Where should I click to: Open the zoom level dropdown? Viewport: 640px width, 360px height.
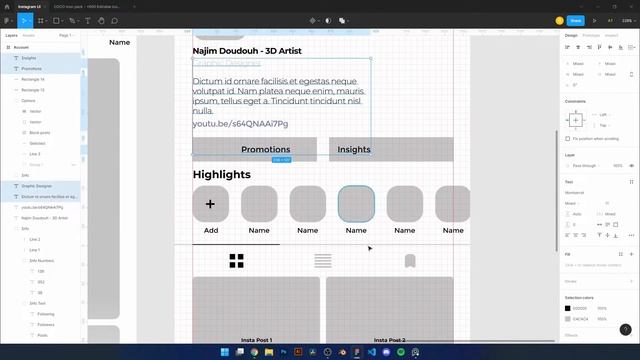pyautogui.click(x=629, y=20)
